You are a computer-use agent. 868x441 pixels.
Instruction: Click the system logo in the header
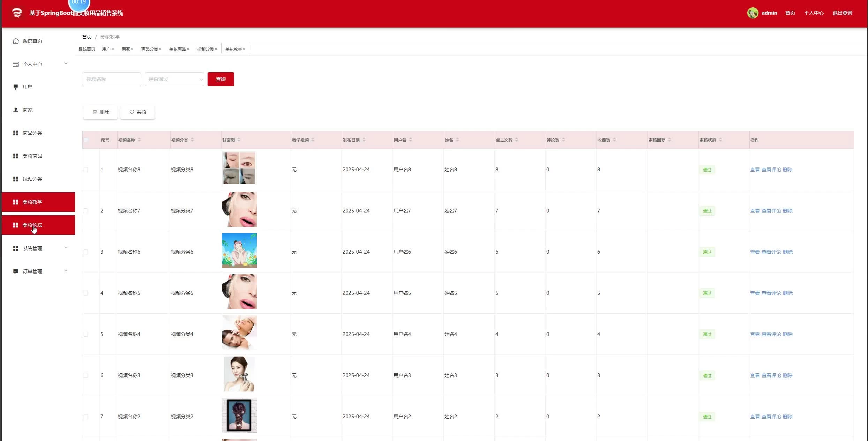click(x=17, y=13)
